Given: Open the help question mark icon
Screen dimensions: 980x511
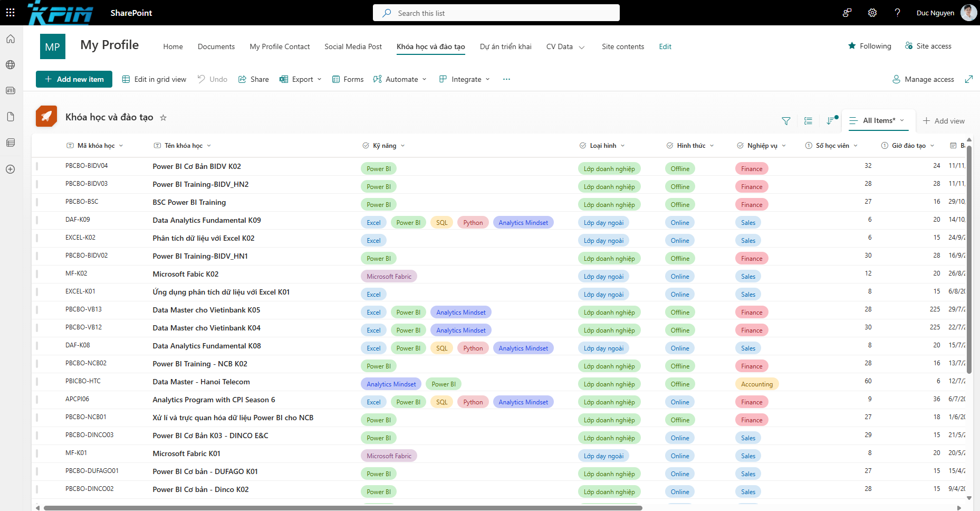Looking at the screenshot, I should pos(897,13).
